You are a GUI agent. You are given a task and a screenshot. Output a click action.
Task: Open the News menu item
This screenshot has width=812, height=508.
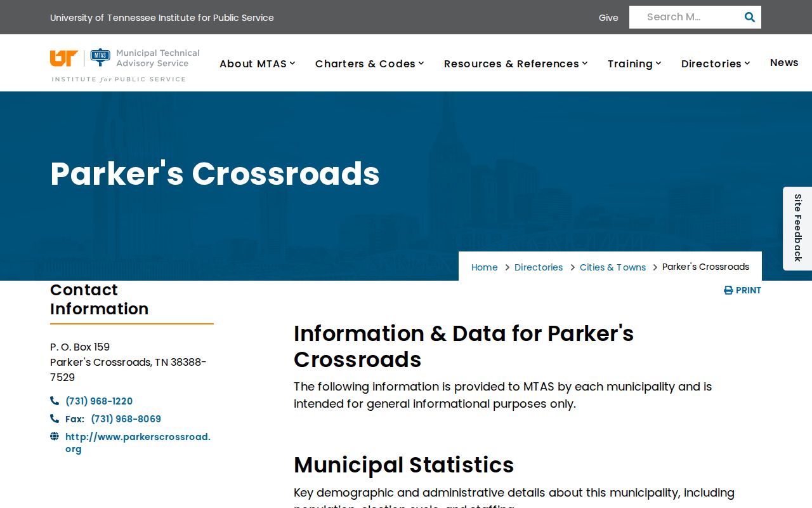pyautogui.click(x=784, y=62)
